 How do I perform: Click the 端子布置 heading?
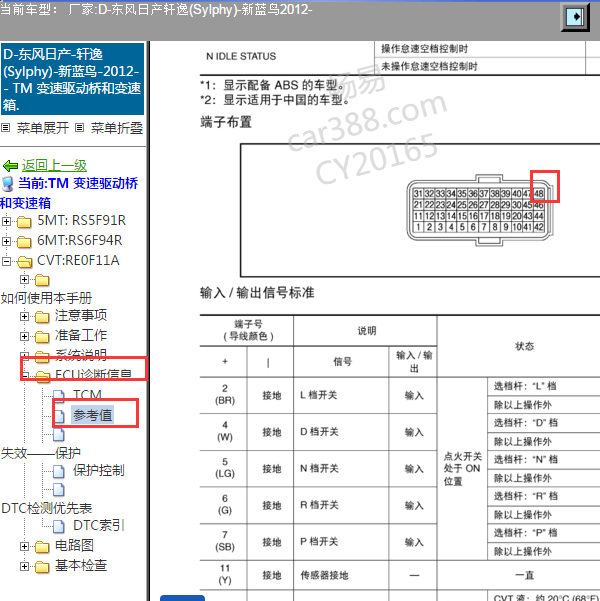tap(226, 122)
